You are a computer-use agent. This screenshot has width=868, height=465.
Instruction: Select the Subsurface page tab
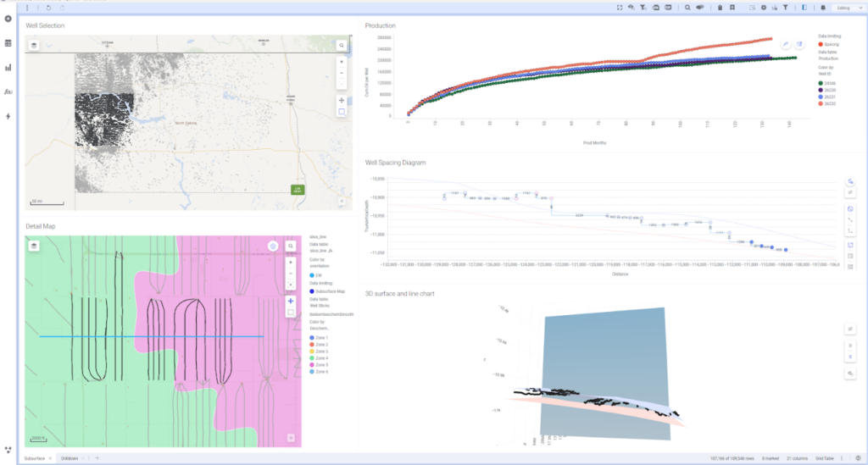[x=35, y=458]
